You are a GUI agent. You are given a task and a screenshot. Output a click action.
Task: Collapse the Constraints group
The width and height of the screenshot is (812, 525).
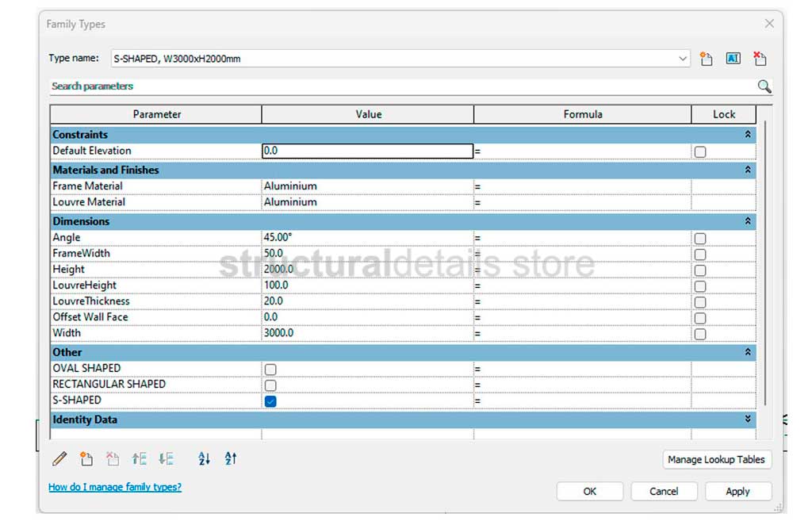tap(748, 135)
